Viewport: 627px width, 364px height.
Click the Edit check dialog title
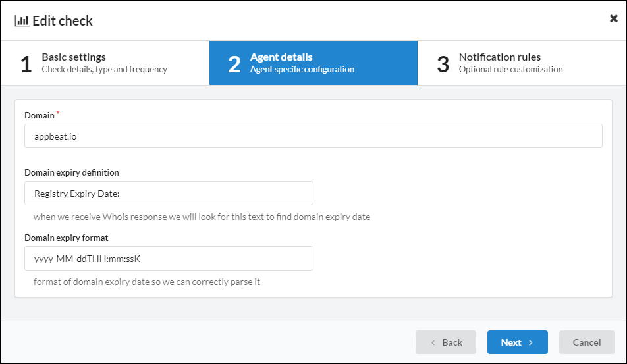(x=63, y=21)
